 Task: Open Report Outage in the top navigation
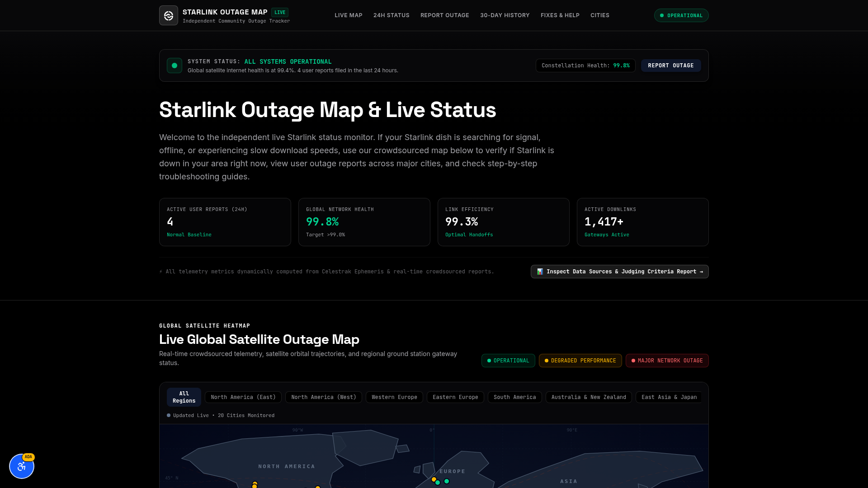coord(445,15)
